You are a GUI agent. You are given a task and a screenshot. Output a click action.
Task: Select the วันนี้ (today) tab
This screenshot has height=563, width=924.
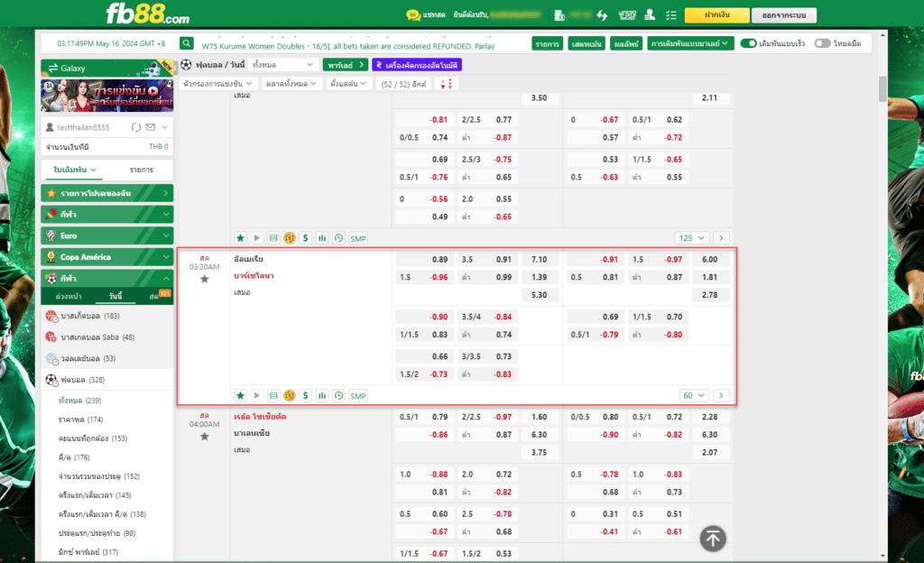(115, 296)
